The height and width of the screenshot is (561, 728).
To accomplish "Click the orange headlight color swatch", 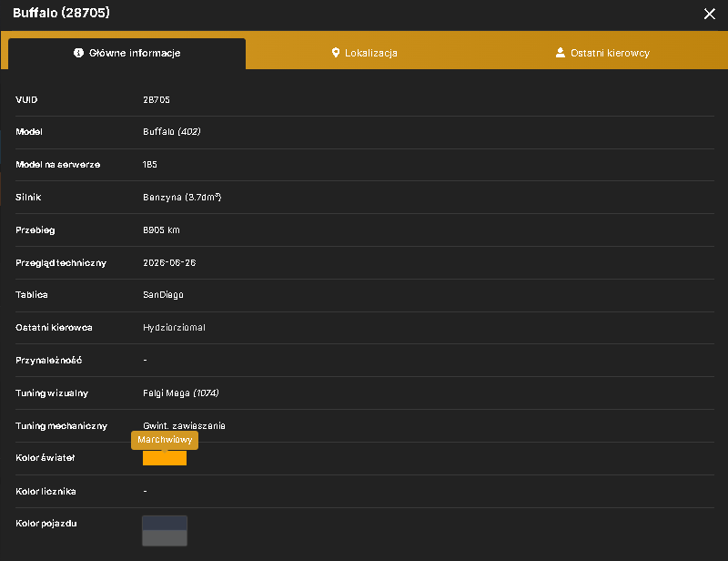I will point(165,458).
